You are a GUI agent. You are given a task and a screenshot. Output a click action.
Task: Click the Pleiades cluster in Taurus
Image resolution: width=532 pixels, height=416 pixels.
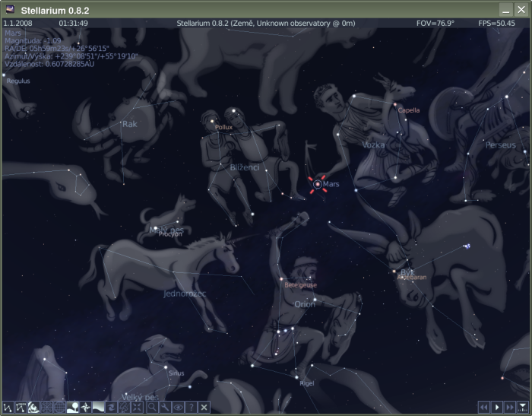coord(467,246)
